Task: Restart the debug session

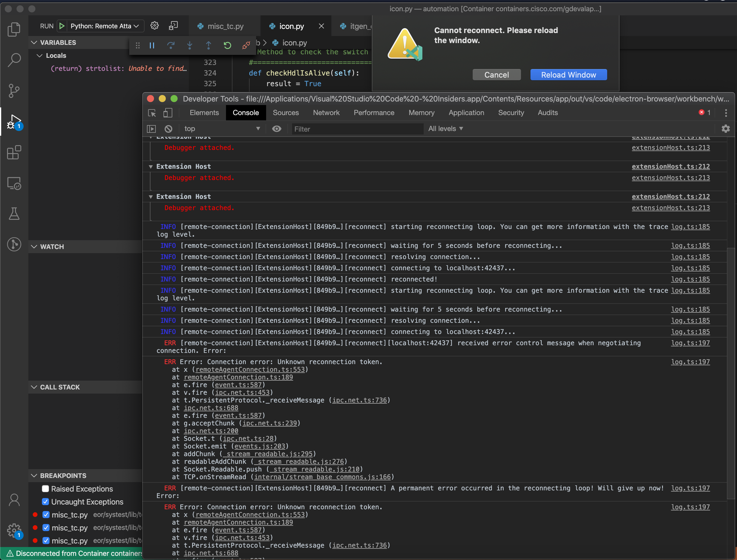Action: pos(227,45)
